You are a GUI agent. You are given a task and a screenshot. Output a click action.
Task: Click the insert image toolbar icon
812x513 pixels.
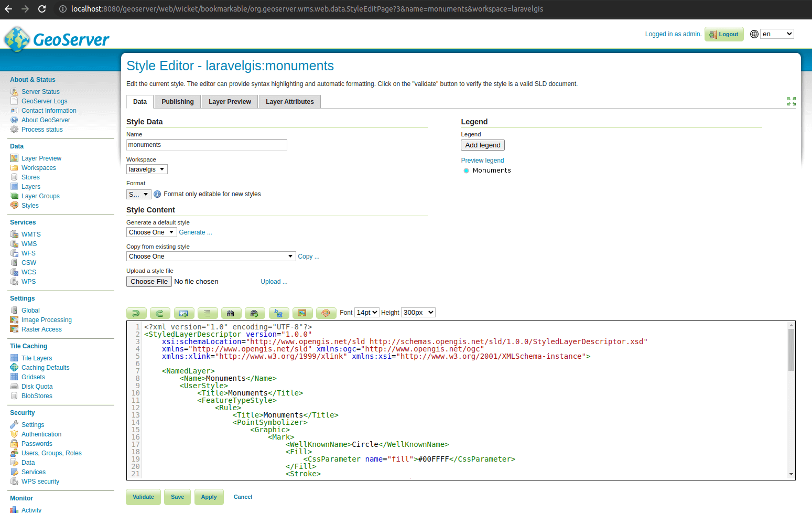point(302,313)
